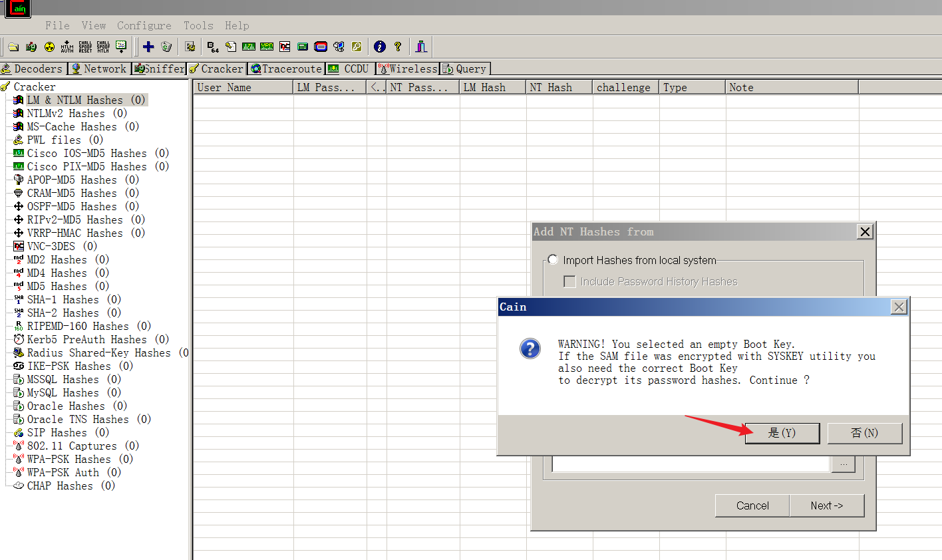Click the blue question mark dialog icon
The width and height of the screenshot is (942, 560).
(x=530, y=349)
